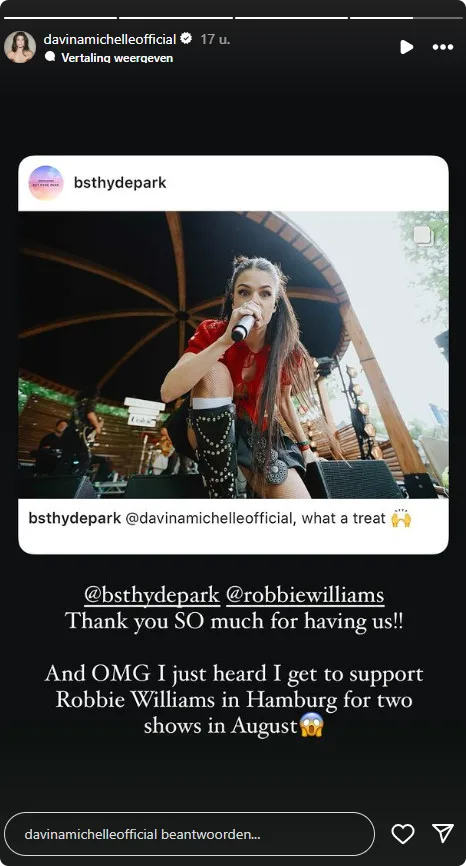Share the story via paper plane icon
Image resolution: width=466 pixels, height=866 pixels.
443,833
